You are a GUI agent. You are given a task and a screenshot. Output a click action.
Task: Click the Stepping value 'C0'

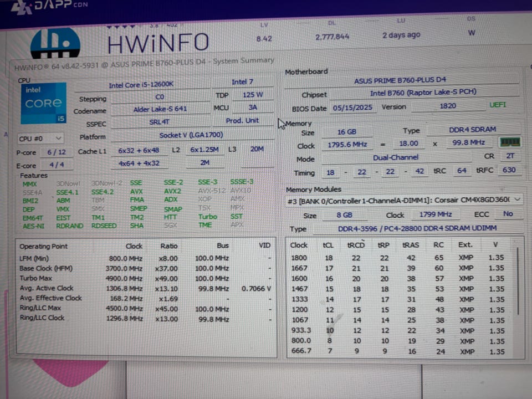coord(160,97)
